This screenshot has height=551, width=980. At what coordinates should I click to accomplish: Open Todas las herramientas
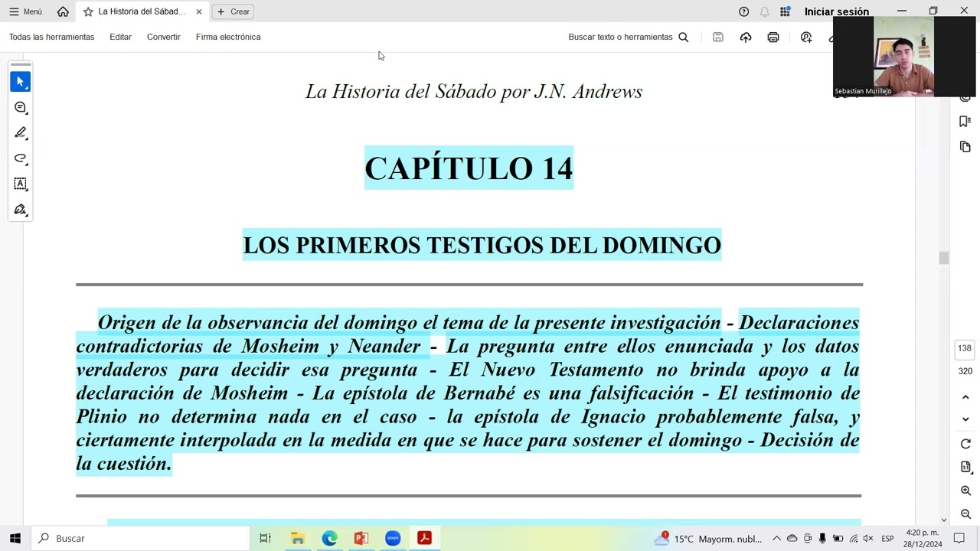[51, 37]
